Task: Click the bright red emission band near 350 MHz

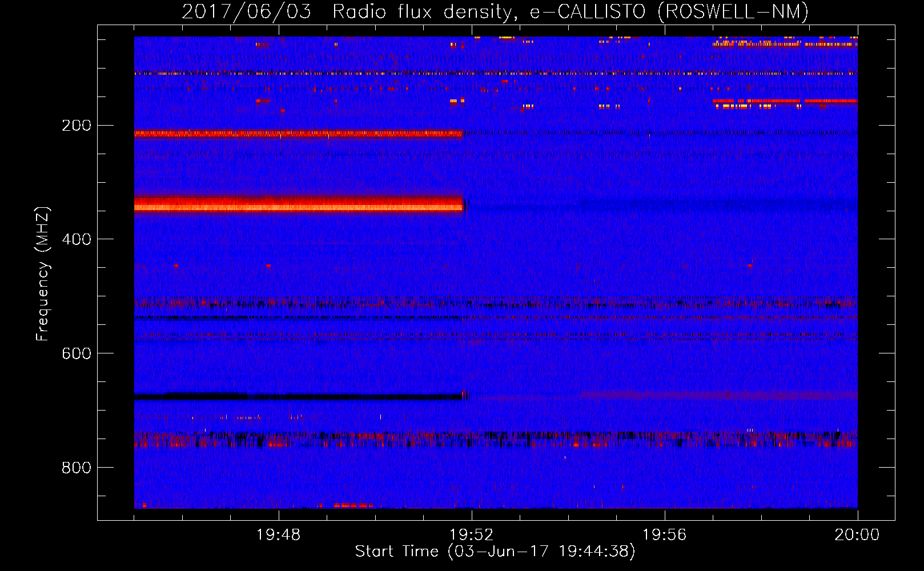Action: pyautogui.click(x=299, y=204)
